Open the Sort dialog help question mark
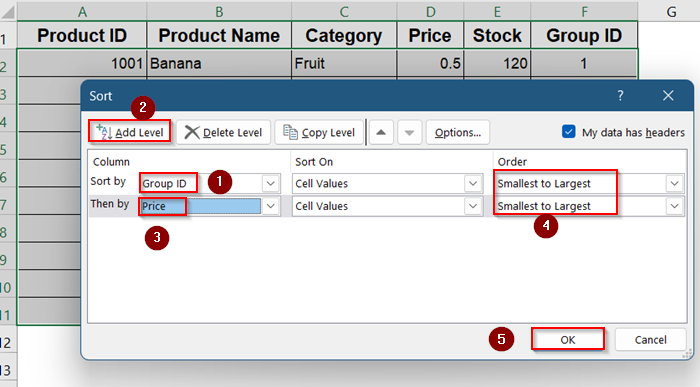700x387 pixels. (x=620, y=96)
